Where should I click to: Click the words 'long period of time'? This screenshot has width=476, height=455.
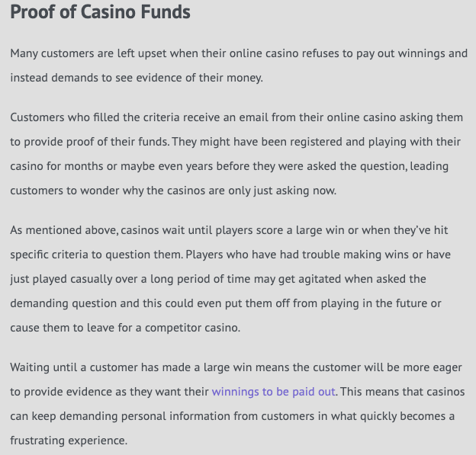(201, 279)
